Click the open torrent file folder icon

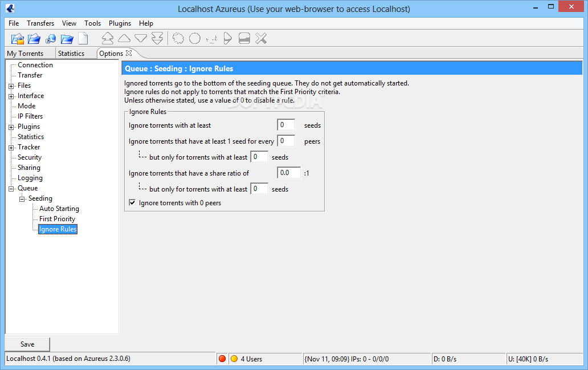click(34, 39)
